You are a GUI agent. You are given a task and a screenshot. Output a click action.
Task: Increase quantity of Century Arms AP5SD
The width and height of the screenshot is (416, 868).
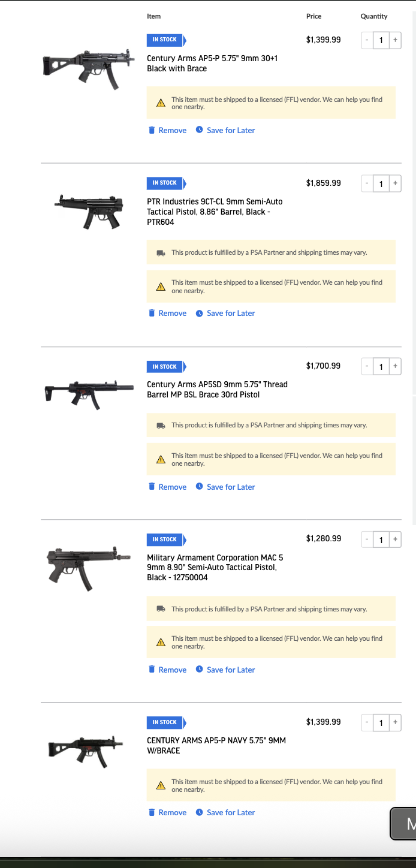pos(395,366)
